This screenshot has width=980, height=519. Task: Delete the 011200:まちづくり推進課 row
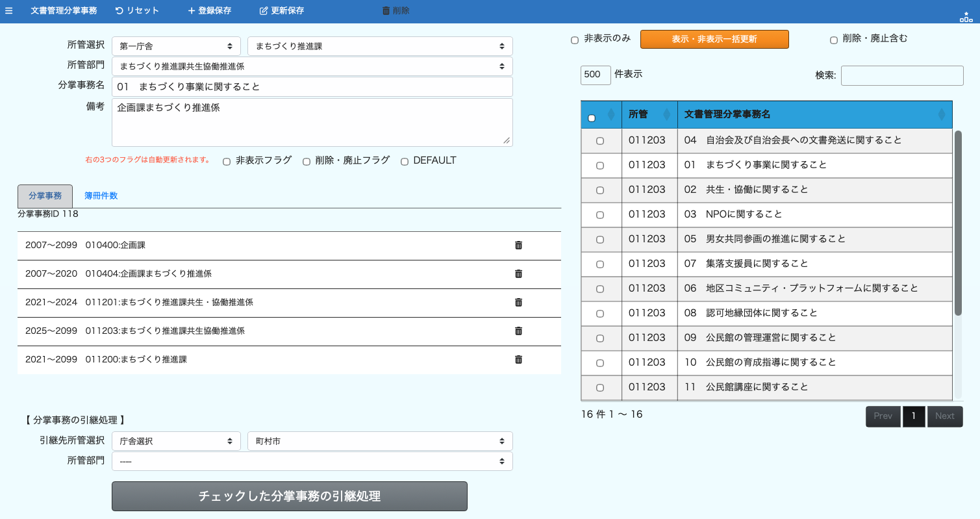(x=518, y=359)
